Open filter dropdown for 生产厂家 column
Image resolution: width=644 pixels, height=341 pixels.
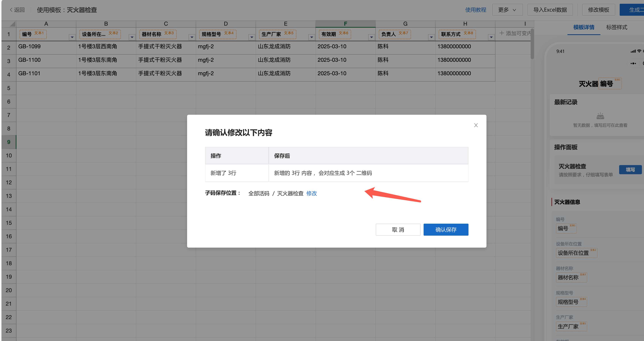[x=312, y=37]
